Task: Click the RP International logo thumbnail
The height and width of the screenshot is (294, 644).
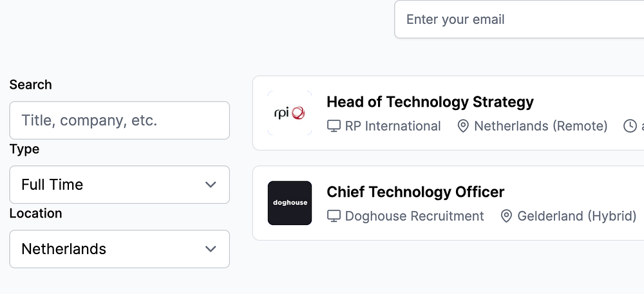Action: pos(289,113)
